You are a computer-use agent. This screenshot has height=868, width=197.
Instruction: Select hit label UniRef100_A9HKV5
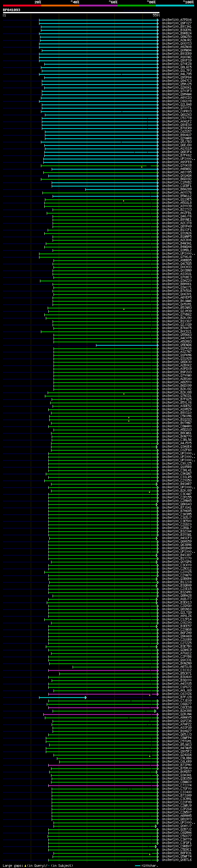coord(176,717)
